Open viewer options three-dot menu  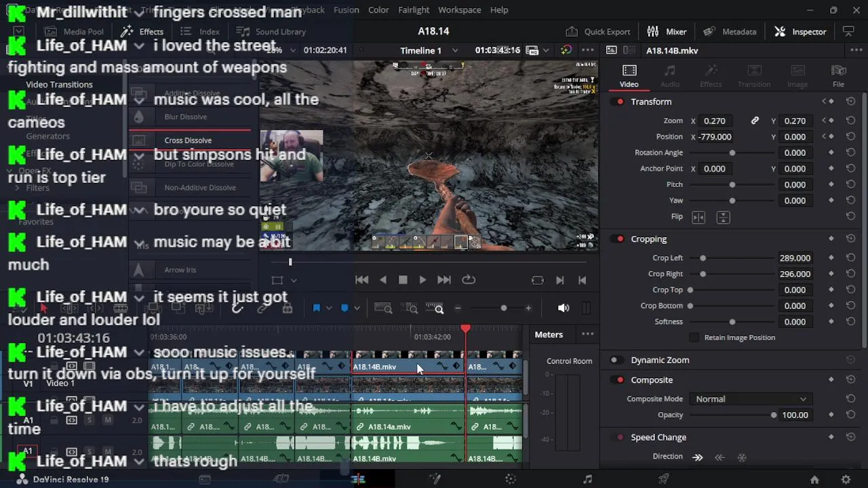pyautogui.click(x=588, y=50)
